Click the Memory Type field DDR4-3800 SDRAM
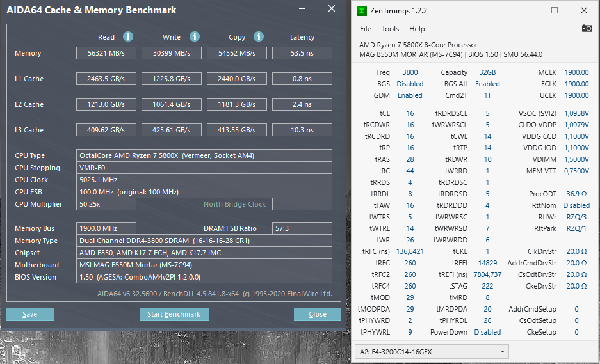The image size is (600, 364). [x=204, y=241]
